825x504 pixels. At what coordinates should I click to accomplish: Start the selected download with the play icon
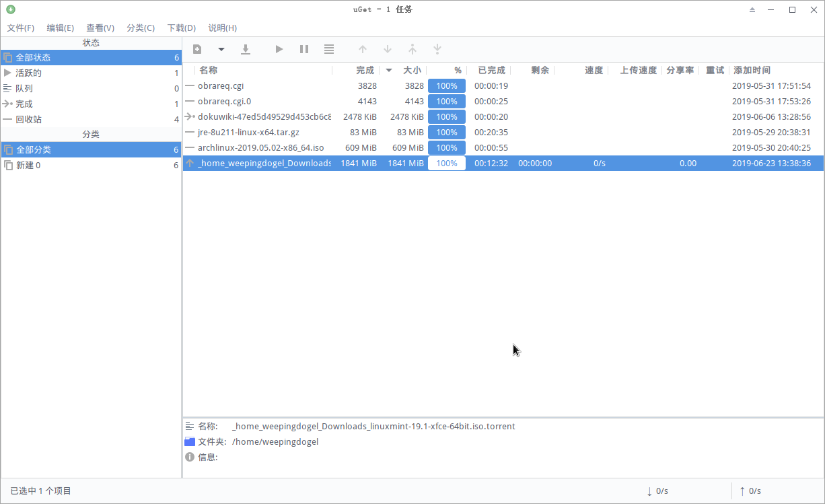tap(279, 48)
